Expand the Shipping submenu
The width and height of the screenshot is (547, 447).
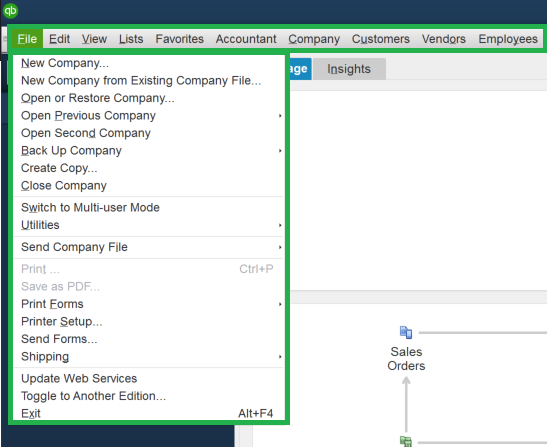click(x=149, y=356)
